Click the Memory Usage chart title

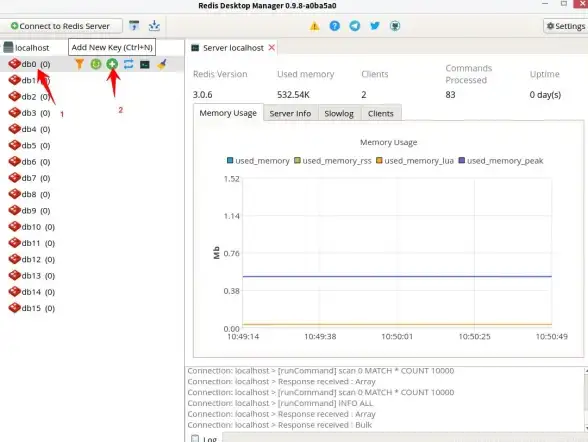pos(388,142)
